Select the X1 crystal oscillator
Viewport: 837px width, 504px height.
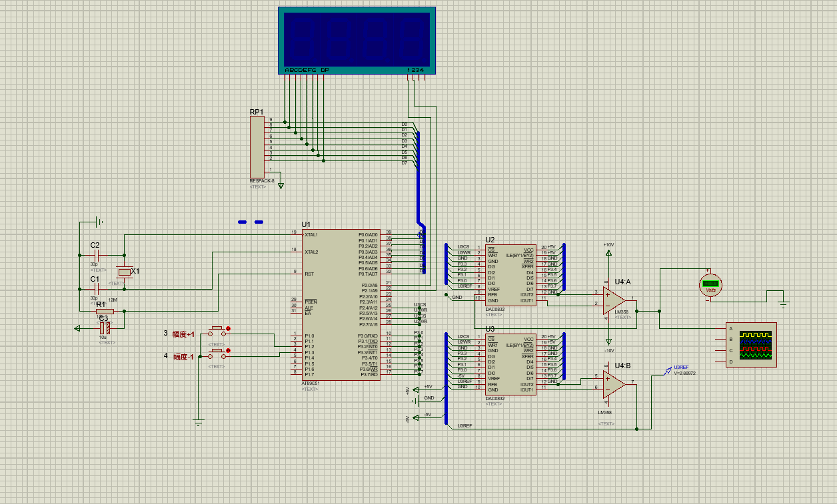click(x=124, y=271)
